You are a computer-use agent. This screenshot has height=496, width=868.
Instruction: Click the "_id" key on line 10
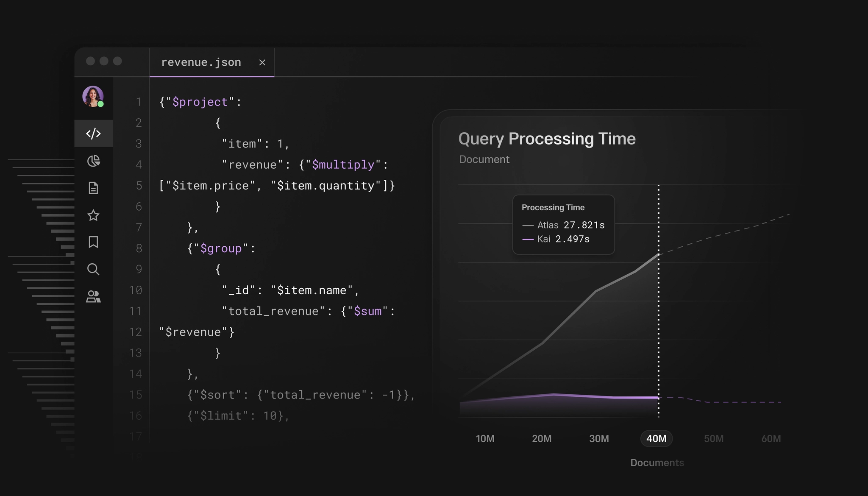239,290
